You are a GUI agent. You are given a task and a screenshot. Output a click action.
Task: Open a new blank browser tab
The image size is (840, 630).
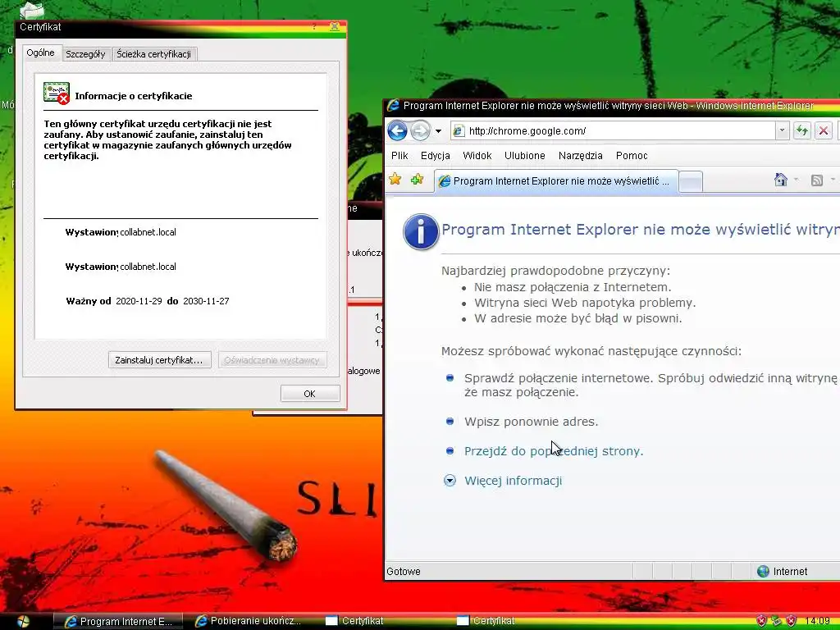click(691, 182)
